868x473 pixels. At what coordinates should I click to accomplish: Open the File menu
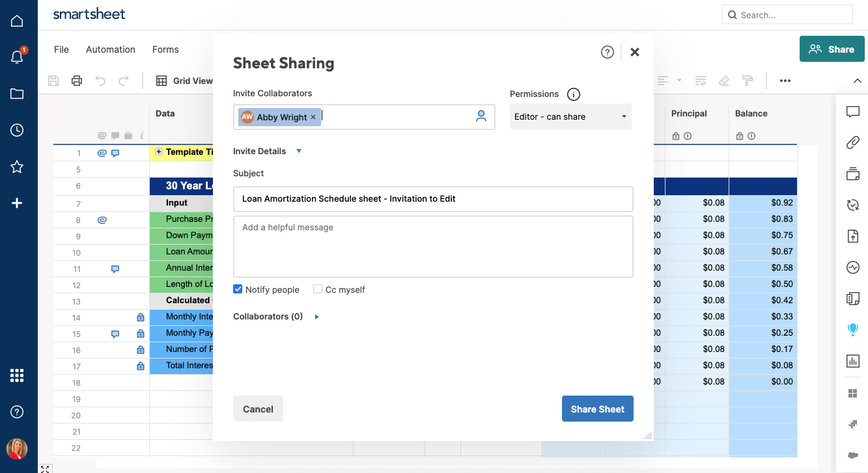[61, 49]
